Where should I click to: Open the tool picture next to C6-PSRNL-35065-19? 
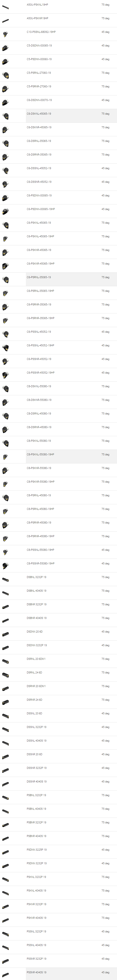coord(5,280)
